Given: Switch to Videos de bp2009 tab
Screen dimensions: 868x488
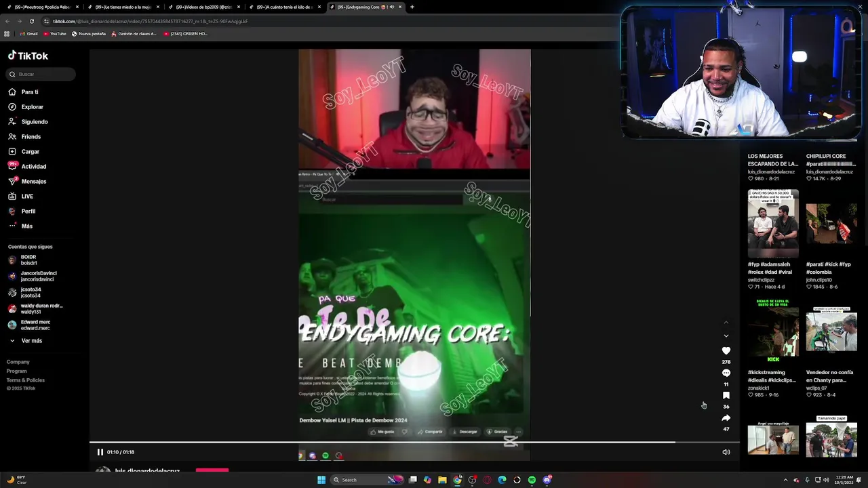Looking at the screenshot, I should [203, 7].
